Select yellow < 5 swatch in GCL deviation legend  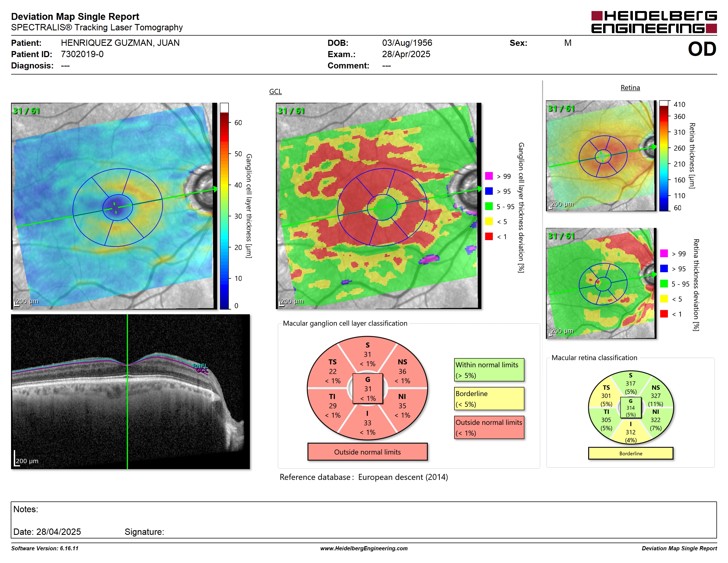pos(489,221)
